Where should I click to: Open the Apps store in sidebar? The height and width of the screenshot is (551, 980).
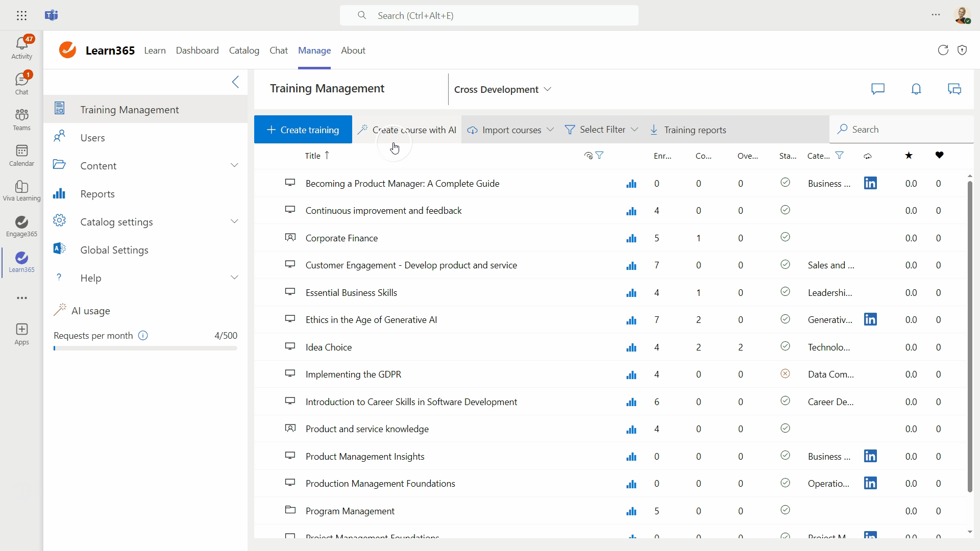point(21,334)
